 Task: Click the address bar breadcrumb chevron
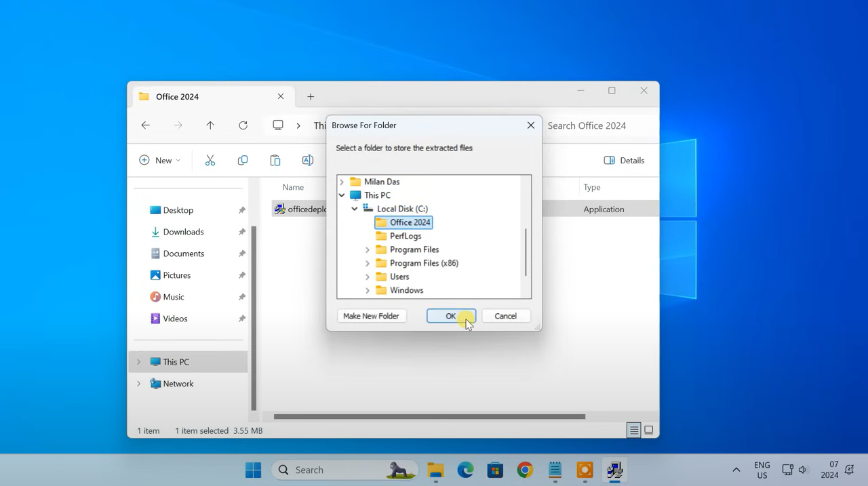pyautogui.click(x=298, y=125)
